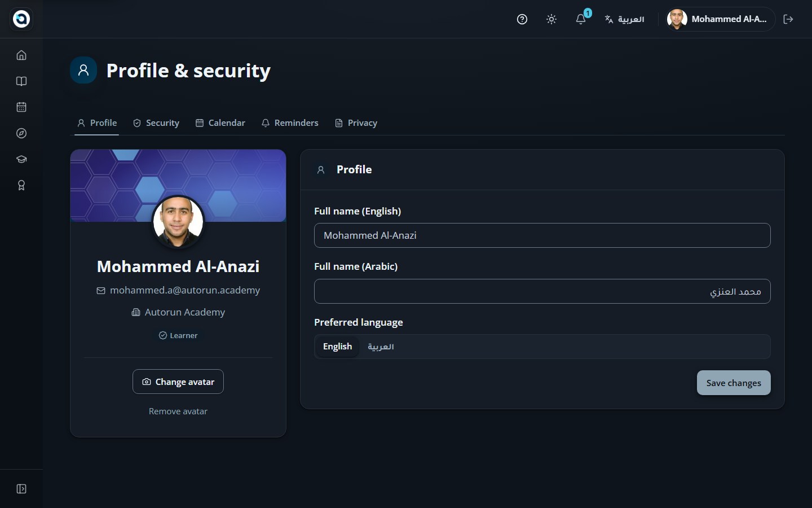Focus the Full name (Arabic) field
Screen dimensions: 812x508
[x=542, y=291]
